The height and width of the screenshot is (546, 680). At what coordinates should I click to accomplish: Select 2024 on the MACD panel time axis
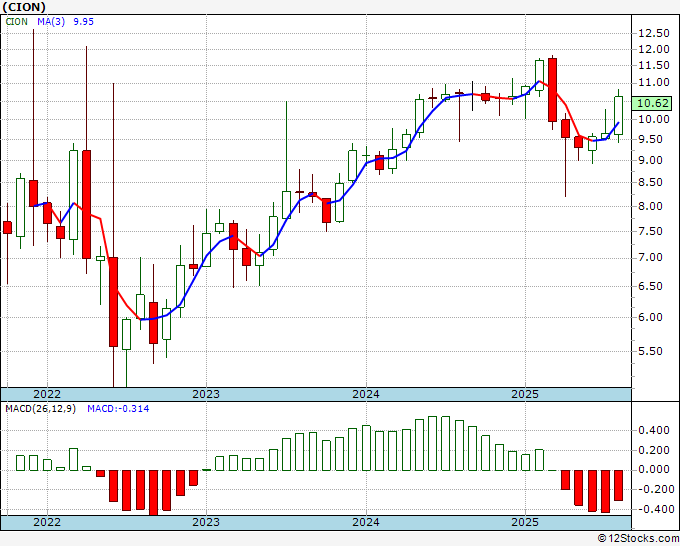(366, 522)
